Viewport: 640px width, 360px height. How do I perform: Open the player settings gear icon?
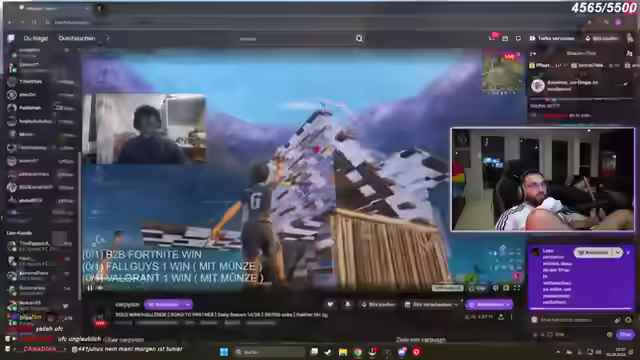(496, 288)
